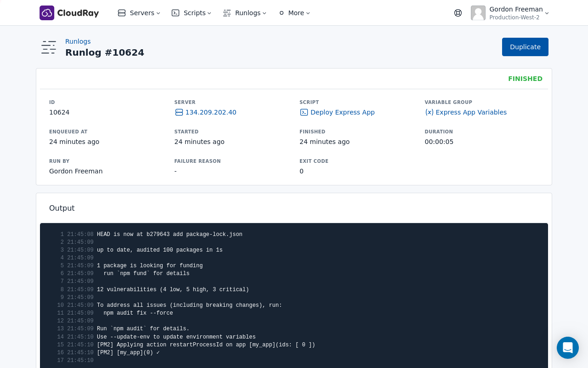The height and width of the screenshot is (368, 588).
Task: Select Servers in the navigation bar
Action: tap(141, 13)
